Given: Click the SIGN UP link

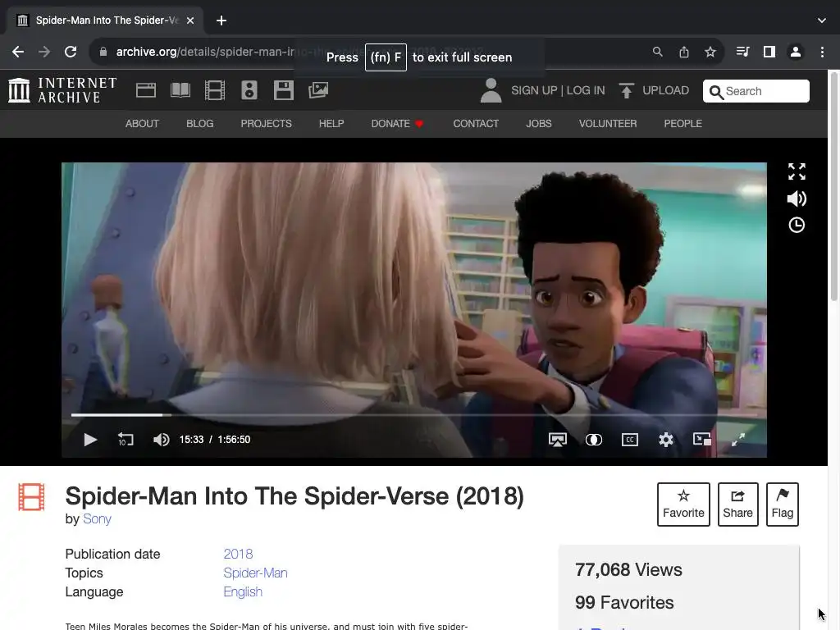Looking at the screenshot, I should [534, 90].
